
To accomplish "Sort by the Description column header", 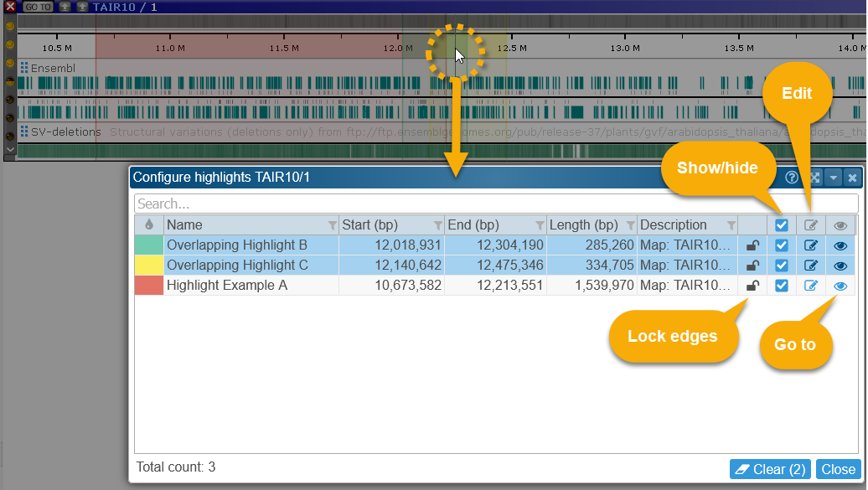I will [x=674, y=225].
